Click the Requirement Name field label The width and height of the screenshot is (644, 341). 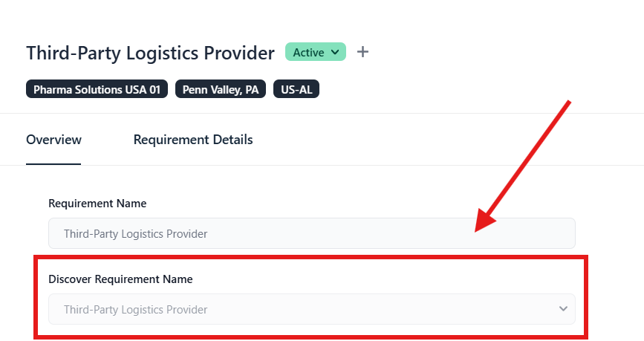coord(97,203)
